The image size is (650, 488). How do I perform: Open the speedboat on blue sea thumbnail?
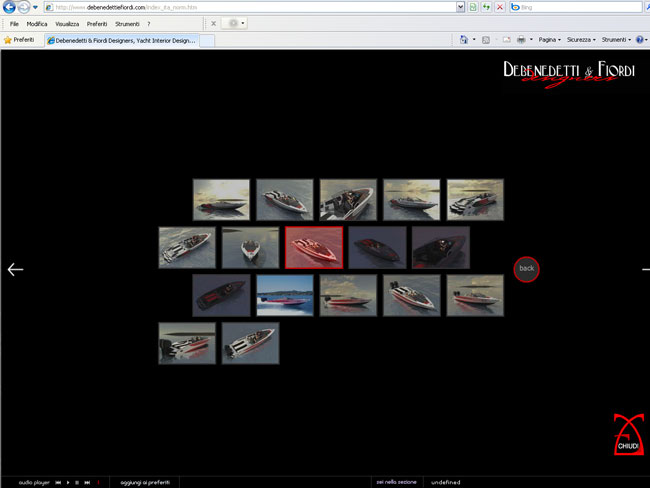(x=285, y=296)
